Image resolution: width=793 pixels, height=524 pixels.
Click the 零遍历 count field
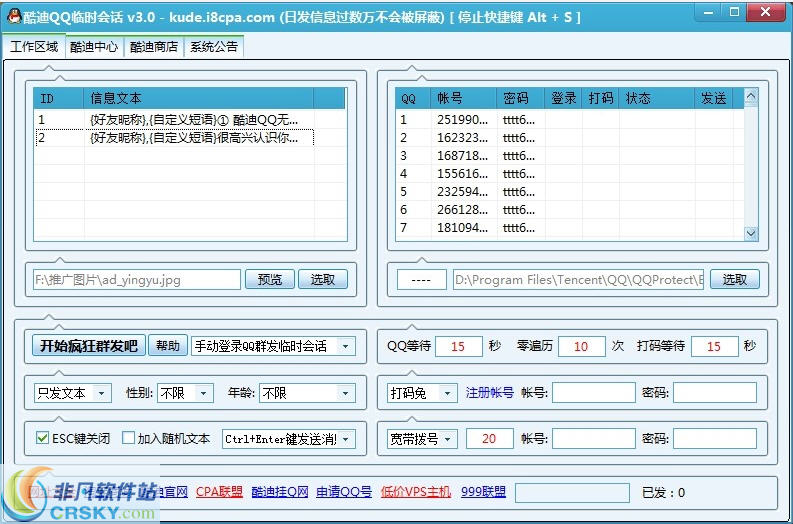click(582, 346)
